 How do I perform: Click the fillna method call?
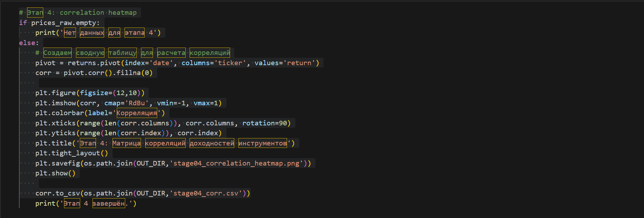click(128, 73)
